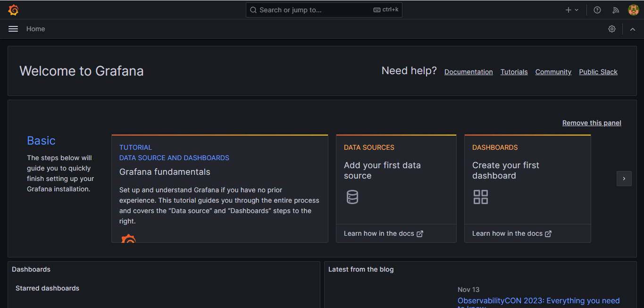Click the Grafana logo in the top corner

click(13, 9)
